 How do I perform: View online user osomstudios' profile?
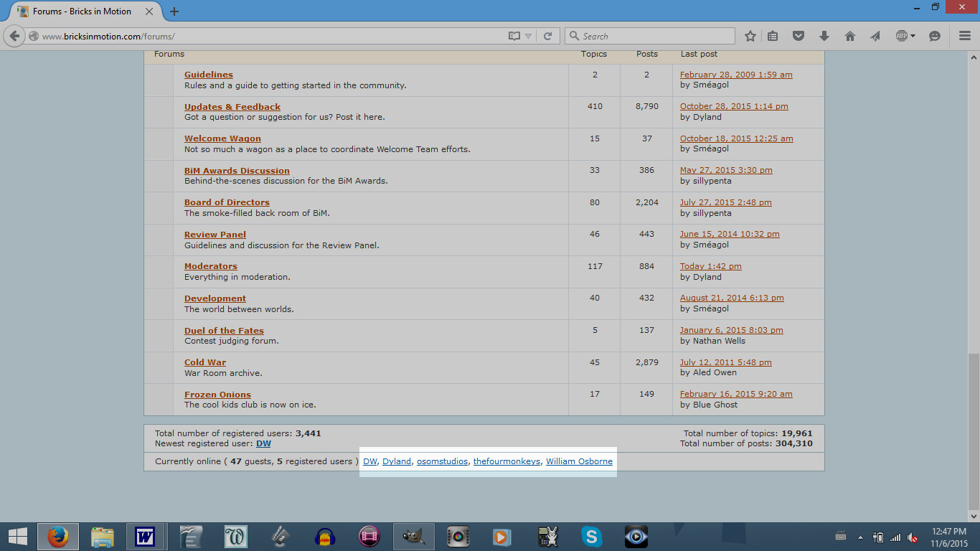point(442,461)
